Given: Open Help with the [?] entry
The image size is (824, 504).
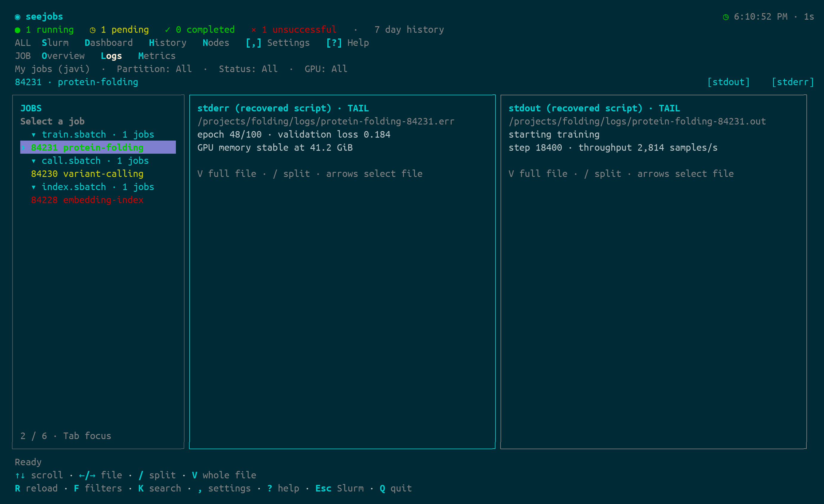Looking at the screenshot, I should pyautogui.click(x=348, y=43).
